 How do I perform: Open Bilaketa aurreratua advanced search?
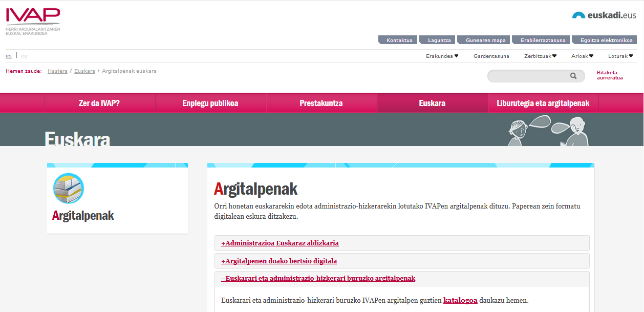[609, 75]
